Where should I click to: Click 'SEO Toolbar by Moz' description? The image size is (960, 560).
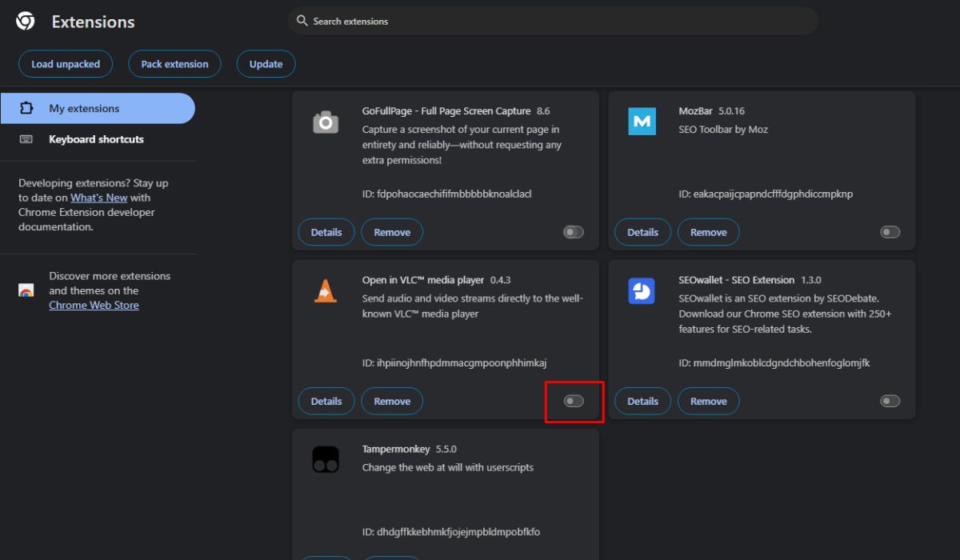[x=723, y=129]
